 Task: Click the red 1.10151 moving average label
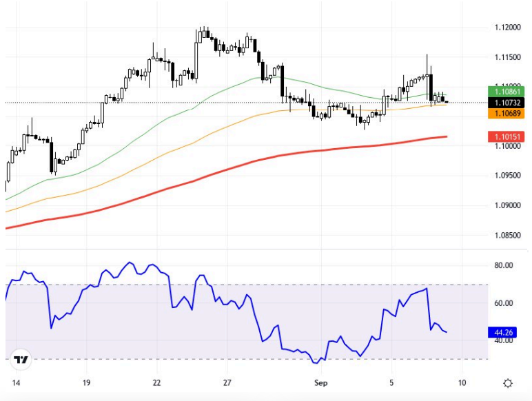pyautogui.click(x=507, y=136)
